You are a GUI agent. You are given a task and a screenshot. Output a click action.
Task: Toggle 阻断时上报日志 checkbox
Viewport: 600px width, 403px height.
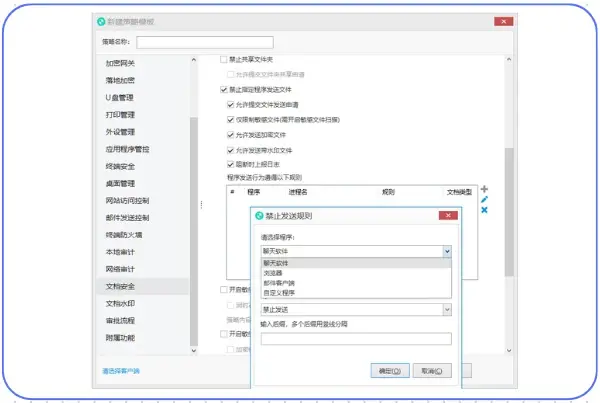(x=230, y=165)
